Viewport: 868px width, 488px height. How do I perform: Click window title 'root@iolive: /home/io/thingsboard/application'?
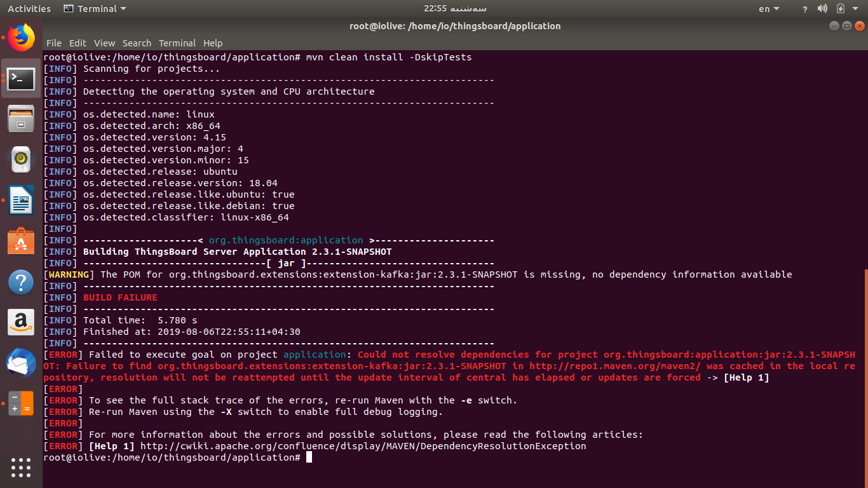click(x=455, y=26)
